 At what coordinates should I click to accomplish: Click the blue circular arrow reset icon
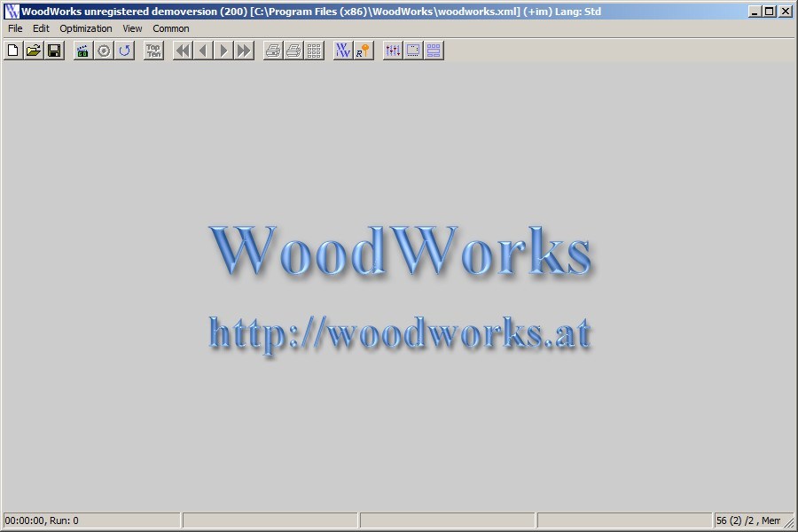click(125, 51)
